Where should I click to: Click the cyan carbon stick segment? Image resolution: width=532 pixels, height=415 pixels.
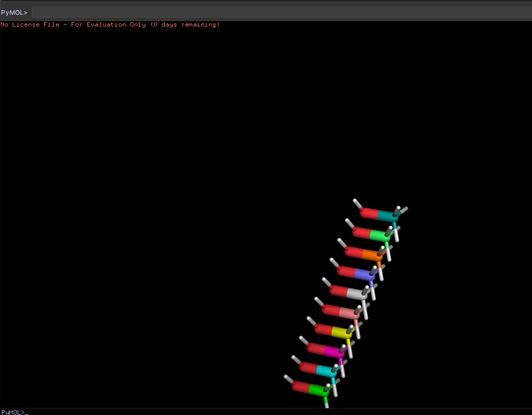[x=325, y=371]
